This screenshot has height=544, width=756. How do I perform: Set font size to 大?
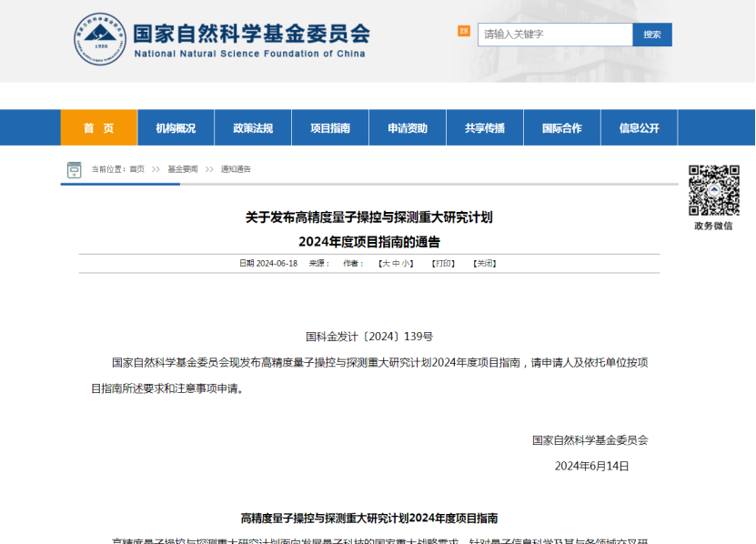[x=385, y=264]
